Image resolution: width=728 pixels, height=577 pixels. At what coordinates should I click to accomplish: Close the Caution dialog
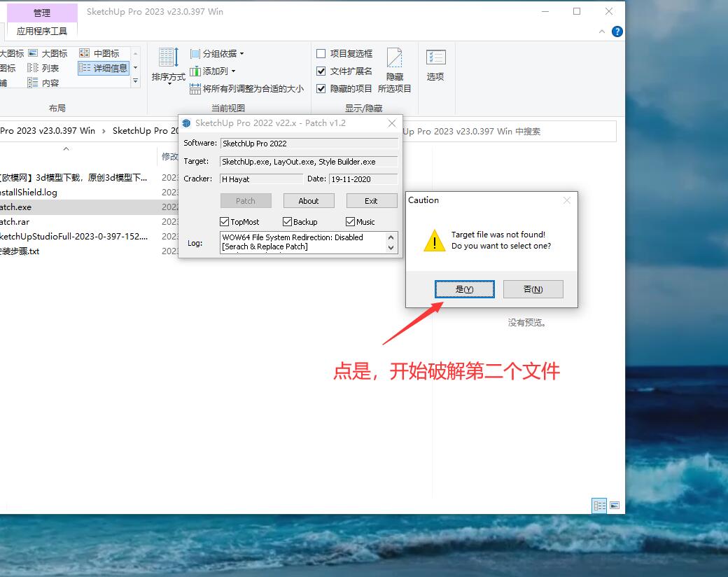(x=567, y=200)
